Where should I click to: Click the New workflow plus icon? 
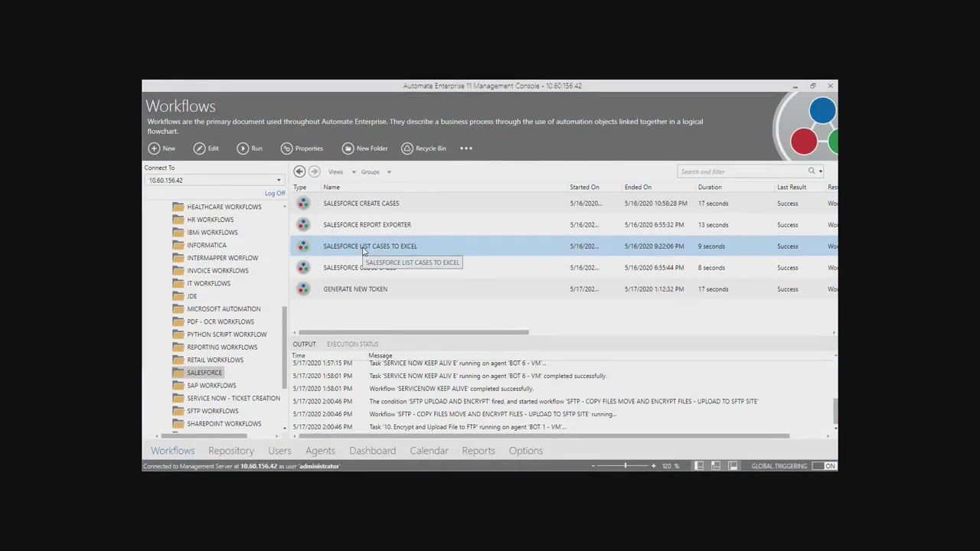coord(154,148)
